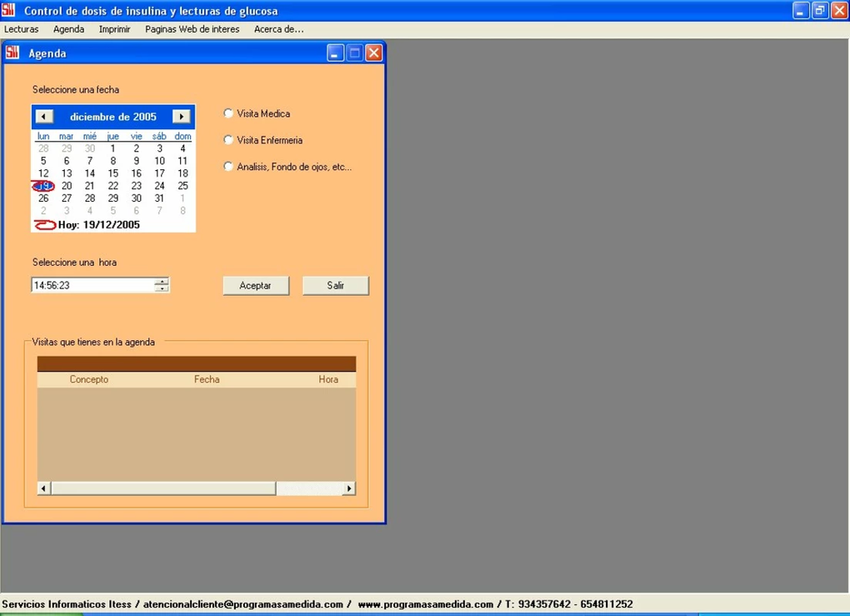
Task: Select the Visita Medica option
Action: 227,113
